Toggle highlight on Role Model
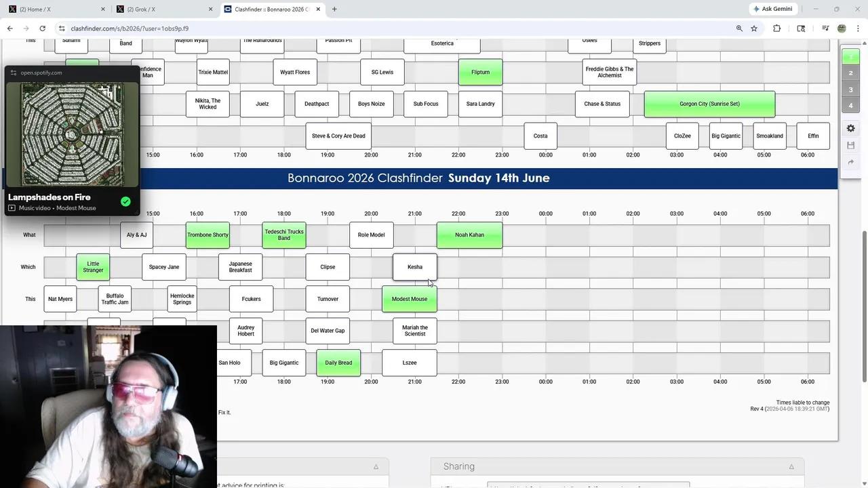Screen dimensions: 868x488 click(371, 235)
